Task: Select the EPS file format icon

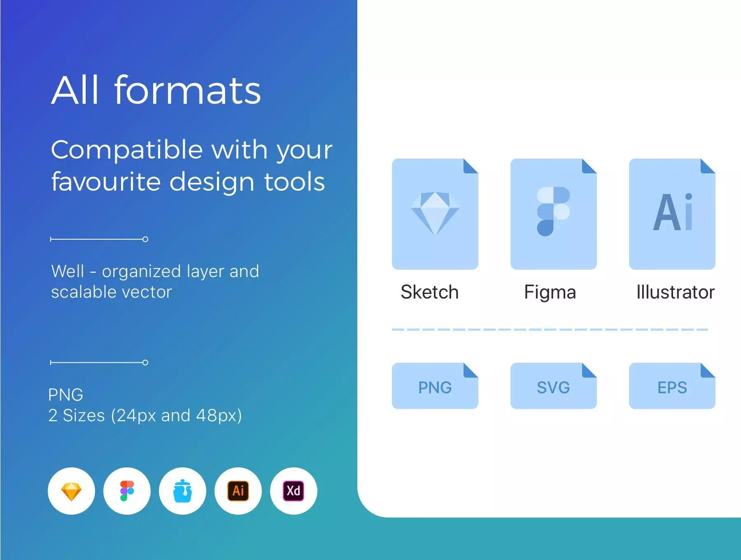Action: point(672,386)
